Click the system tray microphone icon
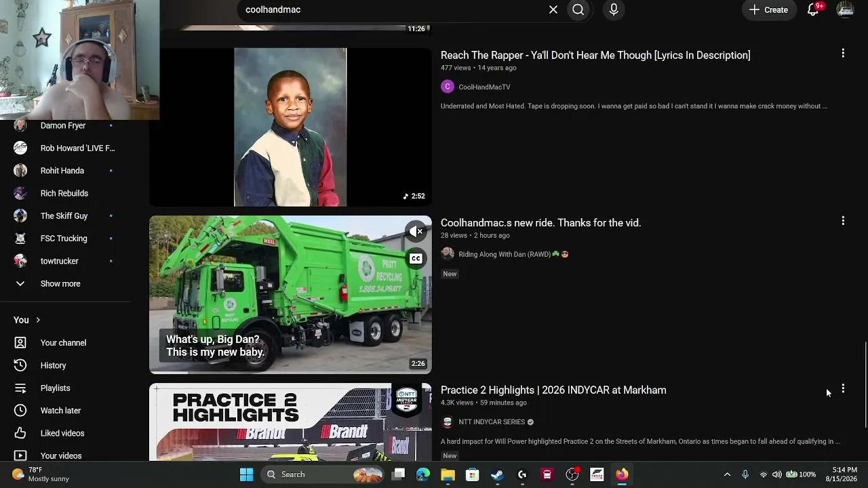The height and width of the screenshot is (488, 868). click(x=745, y=474)
